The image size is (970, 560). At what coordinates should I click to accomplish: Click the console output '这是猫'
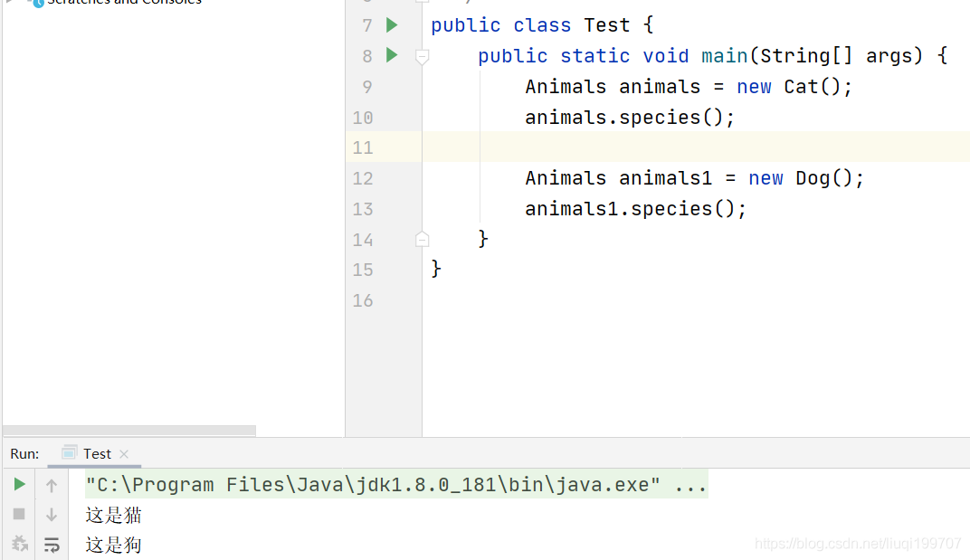[114, 515]
